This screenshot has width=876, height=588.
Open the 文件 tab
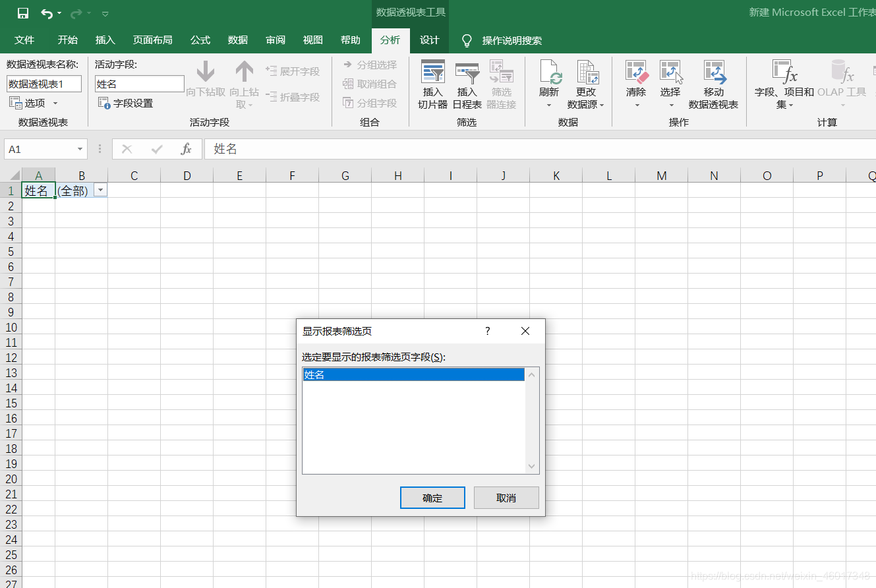[24, 40]
